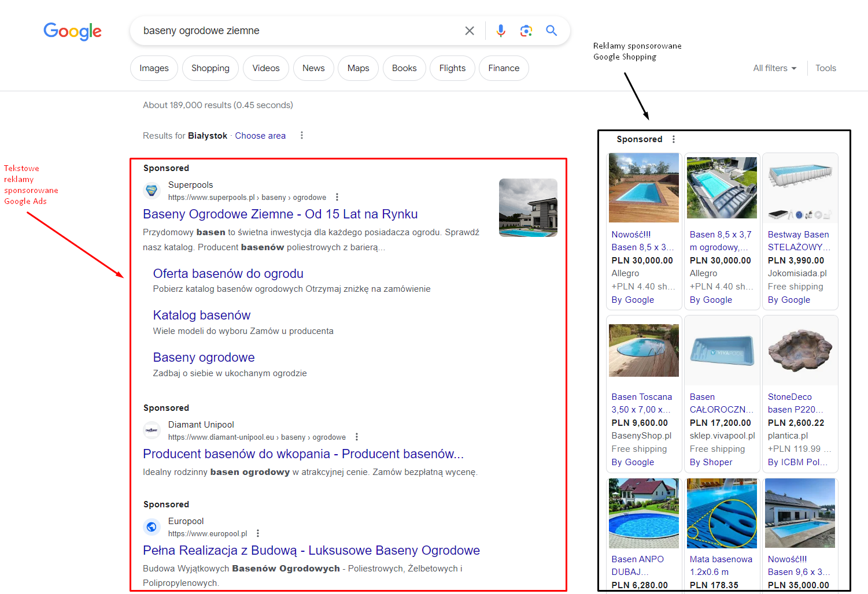Clear the search box with X icon
Image resolution: width=868 pixels, height=594 pixels.
(470, 31)
